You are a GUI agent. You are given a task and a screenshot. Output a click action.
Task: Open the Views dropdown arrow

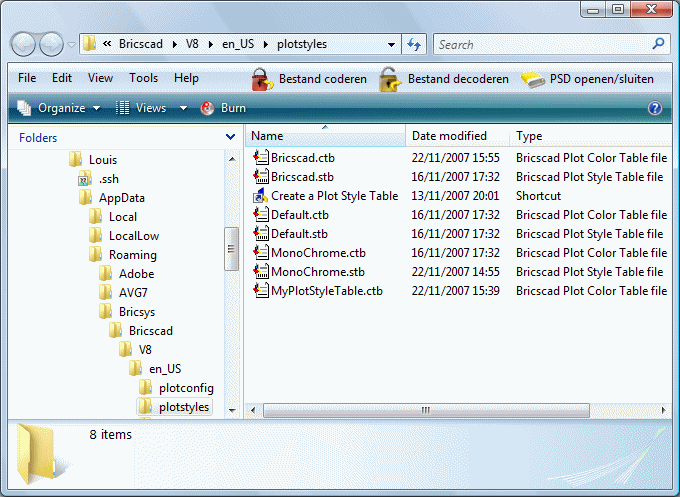pyautogui.click(x=183, y=108)
